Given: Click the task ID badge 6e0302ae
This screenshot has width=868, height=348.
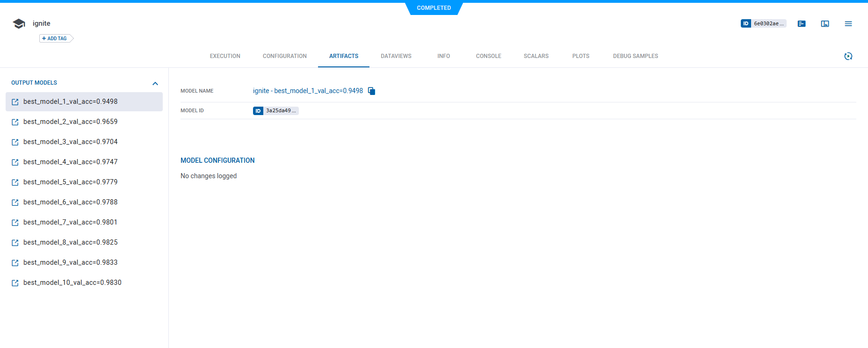Looking at the screenshot, I should [x=763, y=23].
